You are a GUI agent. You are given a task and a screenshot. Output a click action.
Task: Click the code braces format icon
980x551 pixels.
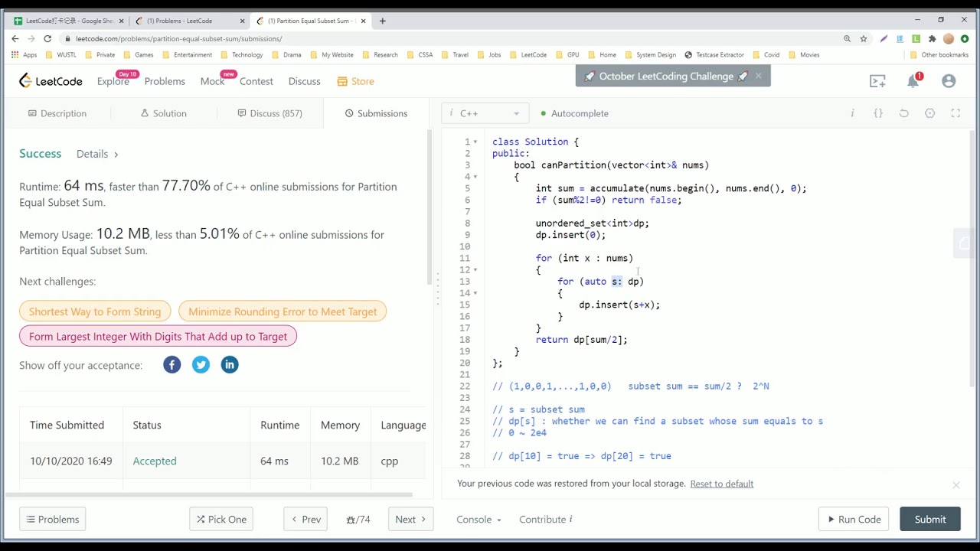tap(878, 113)
